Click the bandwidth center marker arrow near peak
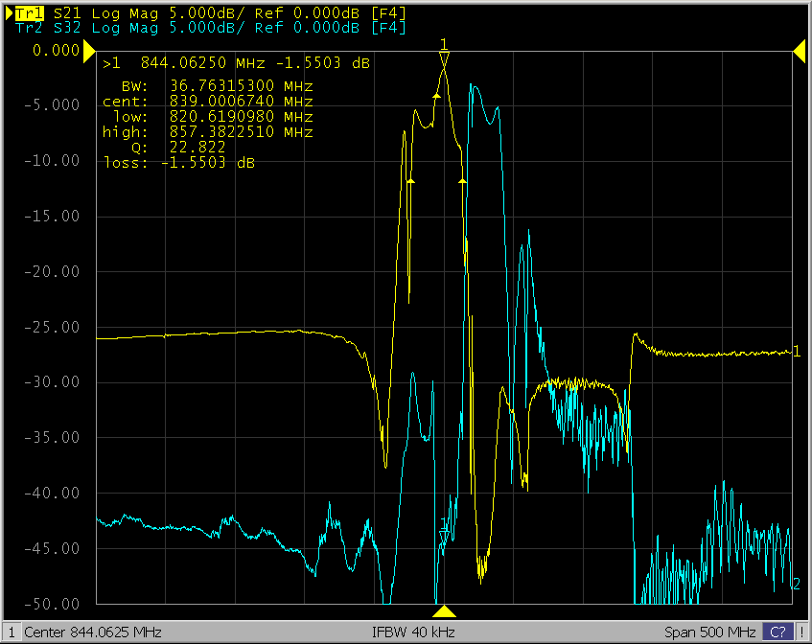 pos(436,96)
